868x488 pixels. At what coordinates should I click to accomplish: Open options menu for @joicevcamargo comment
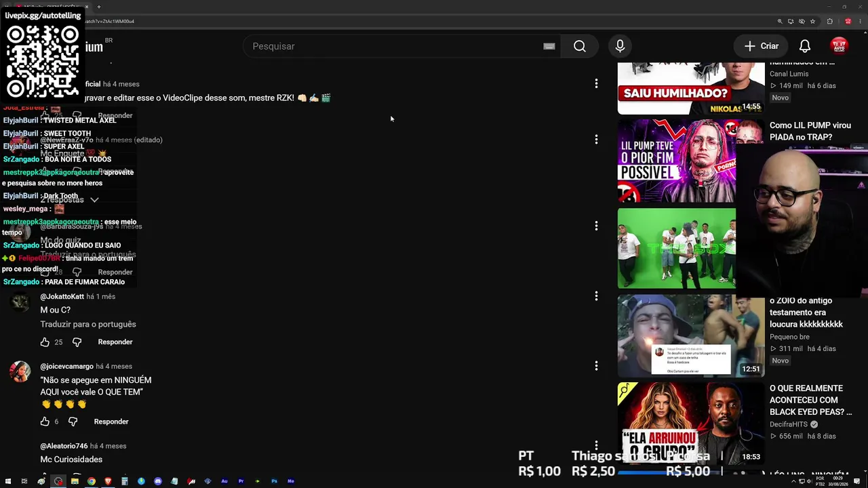pyautogui.click(x=596, y=366)
